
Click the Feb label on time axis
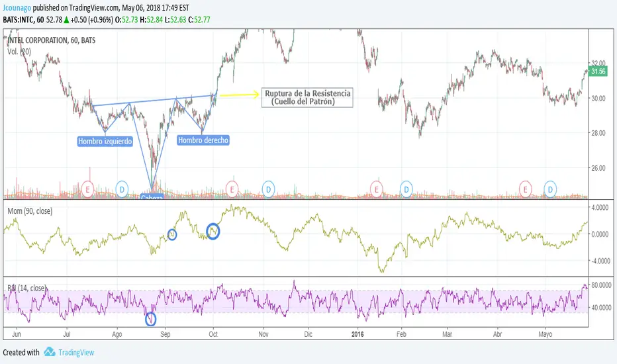(x=401, y=334)
